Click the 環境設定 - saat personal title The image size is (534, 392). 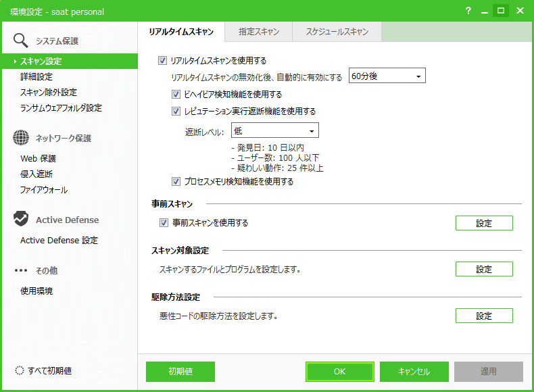point(57,11)
